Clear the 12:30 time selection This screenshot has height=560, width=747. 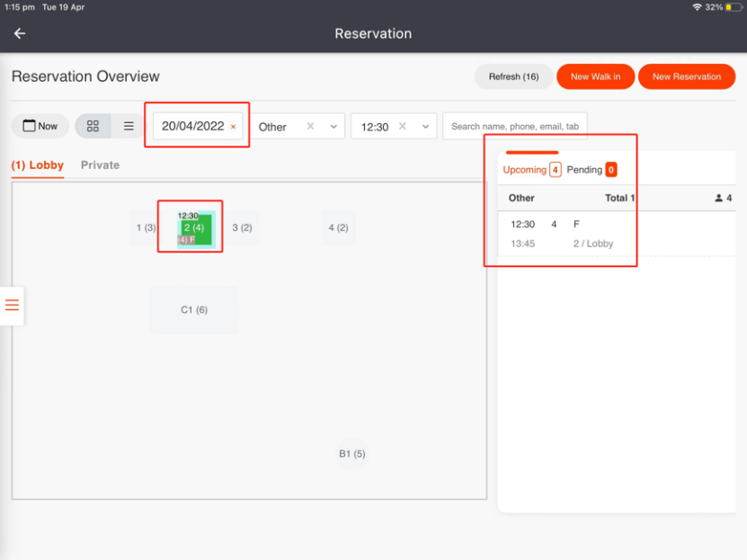pyautogui.click(x=403, y=127)
